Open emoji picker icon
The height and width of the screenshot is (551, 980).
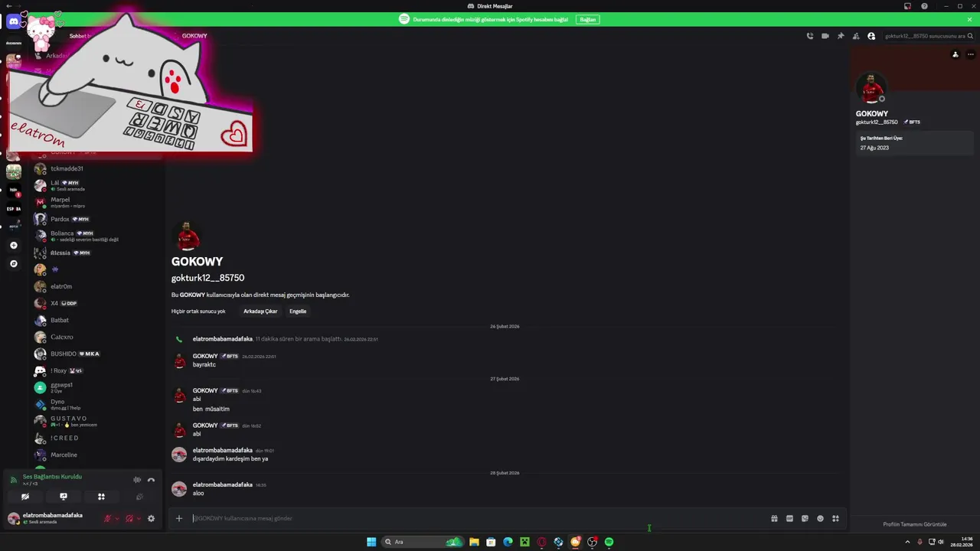(820, 518)
